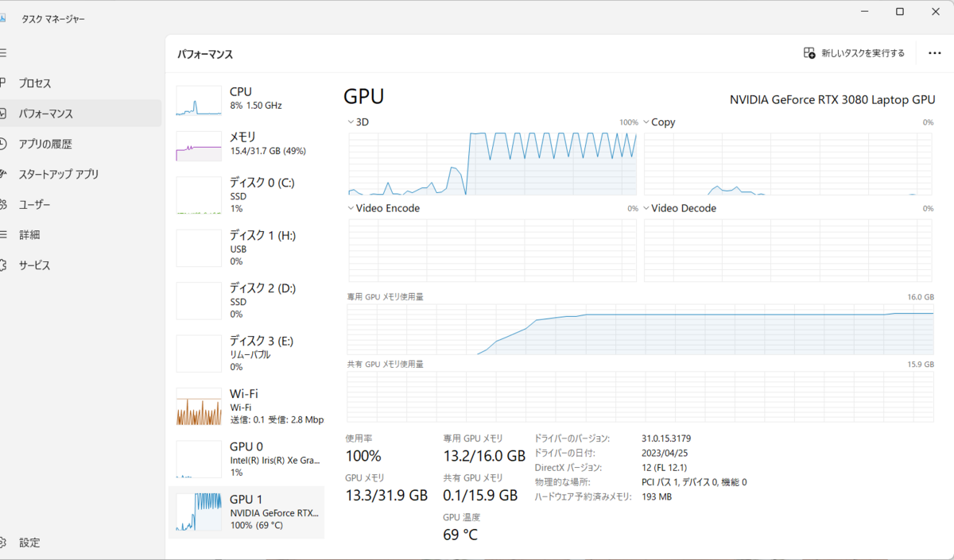Viewport: 954px width, 560px height.
Task: Click the CPU 8% 1.50 GHz label
Action: (x=255, y=106)
